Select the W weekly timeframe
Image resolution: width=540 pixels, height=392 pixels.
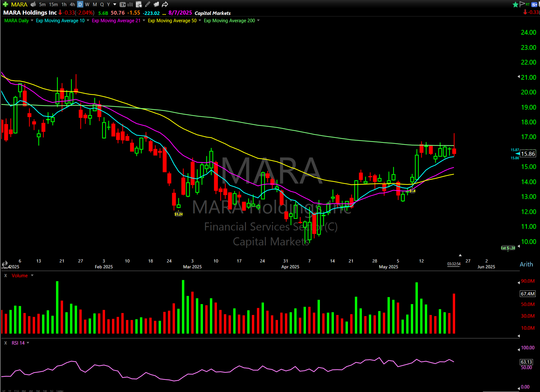(x=87, y=4)
